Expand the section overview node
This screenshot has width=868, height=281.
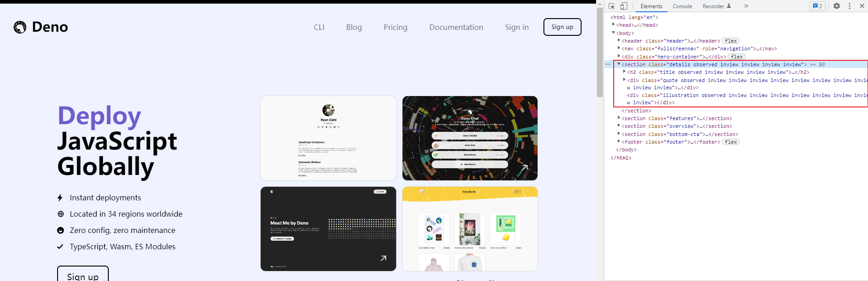pyautogui.click(x=619, y=126)
